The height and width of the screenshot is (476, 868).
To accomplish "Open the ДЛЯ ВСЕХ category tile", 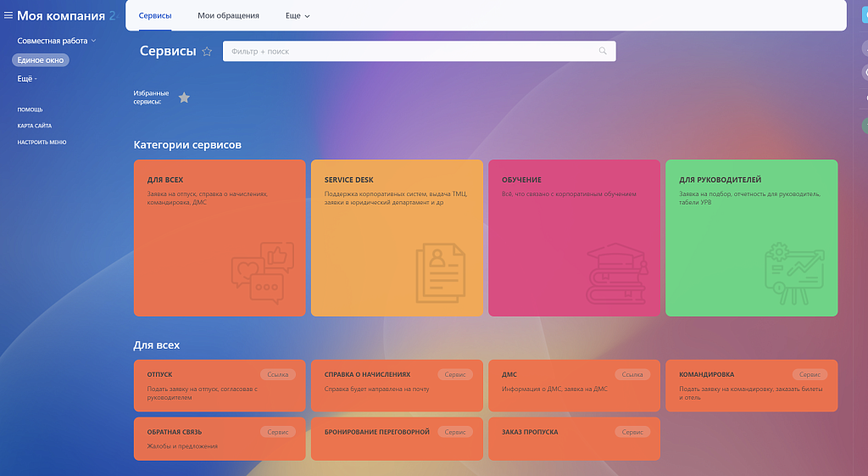I will point(220,238).
